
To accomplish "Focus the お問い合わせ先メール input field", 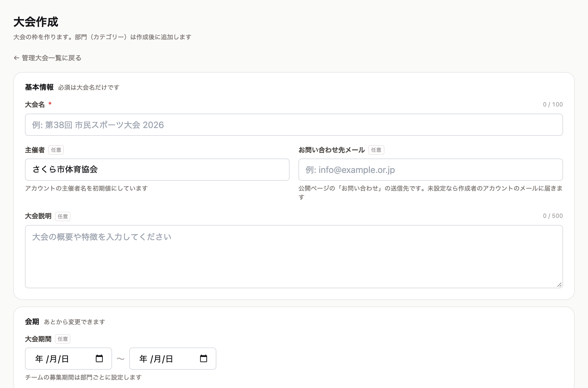I will coord(430,170).
